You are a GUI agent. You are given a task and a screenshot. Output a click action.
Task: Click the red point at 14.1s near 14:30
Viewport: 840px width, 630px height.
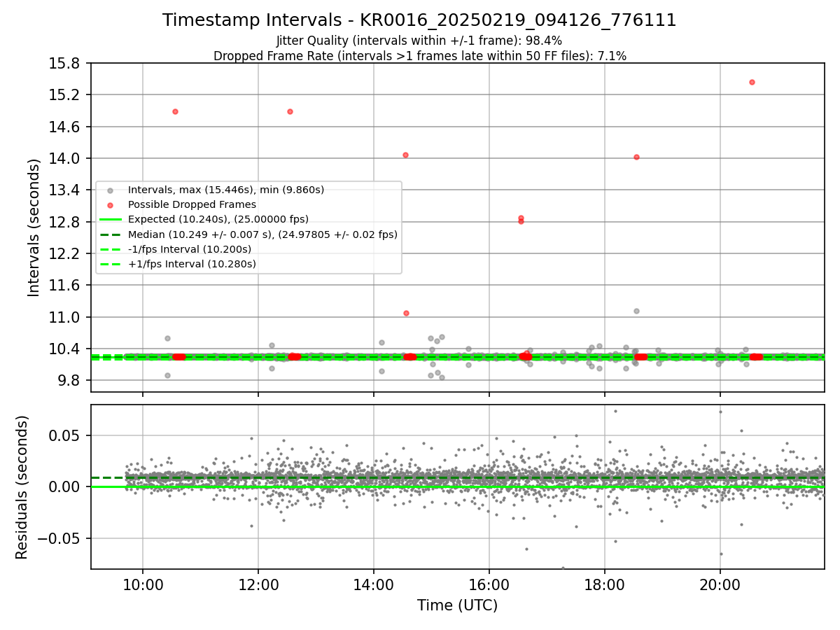405,155
